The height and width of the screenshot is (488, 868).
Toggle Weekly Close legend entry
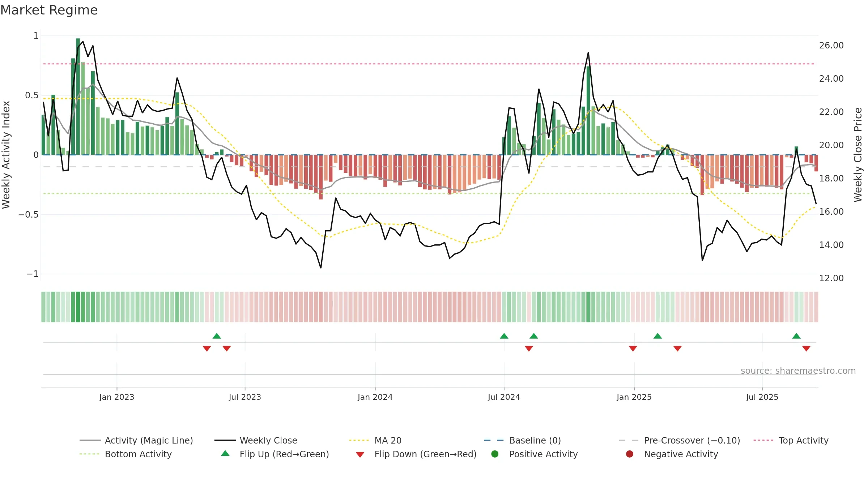[x=256, y=440]
